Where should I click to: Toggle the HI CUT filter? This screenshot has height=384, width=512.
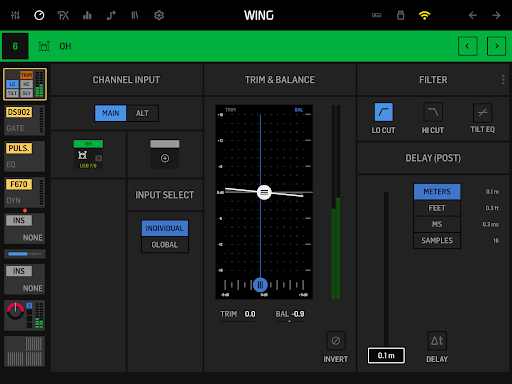pyautogui.click(x=433, y=112)
